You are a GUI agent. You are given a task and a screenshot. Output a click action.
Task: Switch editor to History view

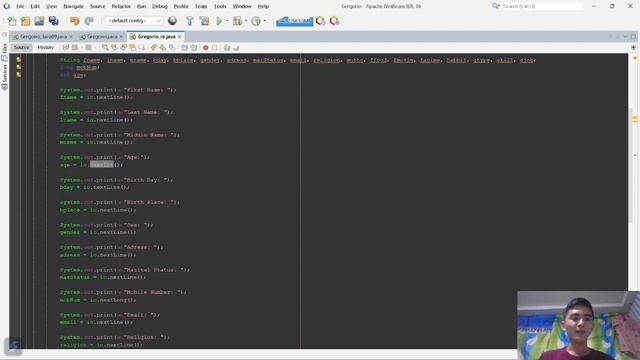[x=46, y=47]
